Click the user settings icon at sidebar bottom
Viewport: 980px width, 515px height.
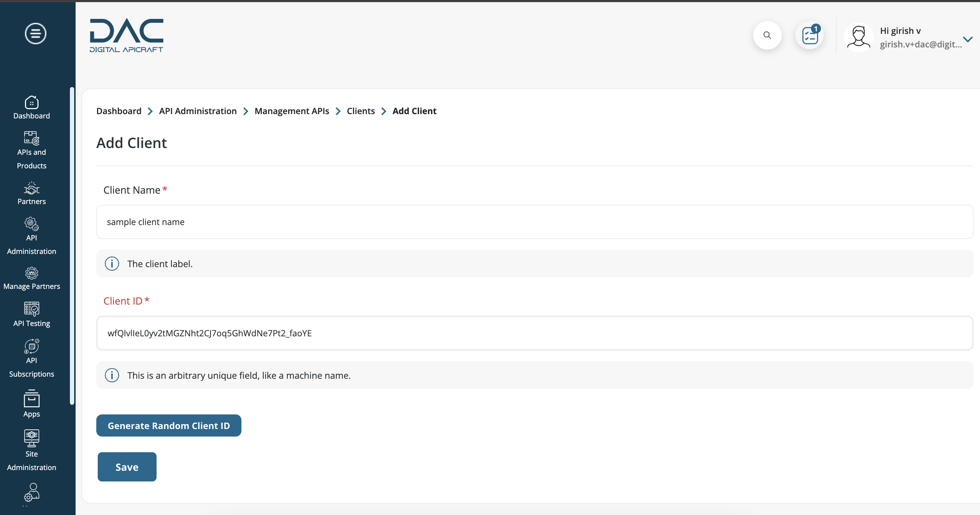pyautogui.click(x=32, y=493)
